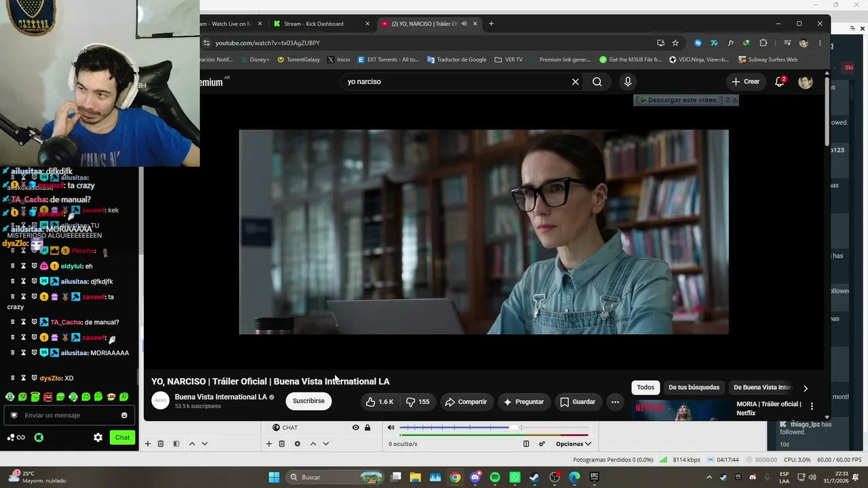Select the De Buena Vista International chip
Screen dimensions: 868x488
[762, 388]
